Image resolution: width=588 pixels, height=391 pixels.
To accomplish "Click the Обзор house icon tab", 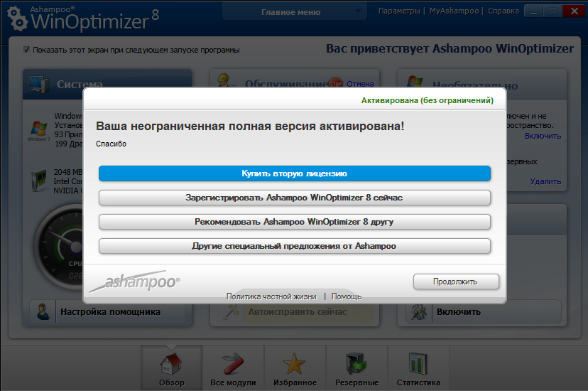I will tap(171, 365).
